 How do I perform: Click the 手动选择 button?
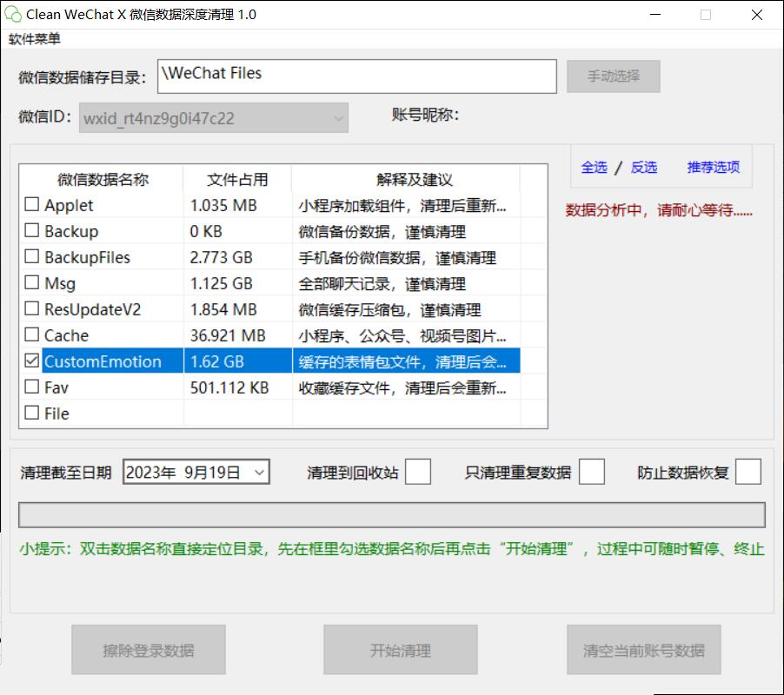pos(613,76)
